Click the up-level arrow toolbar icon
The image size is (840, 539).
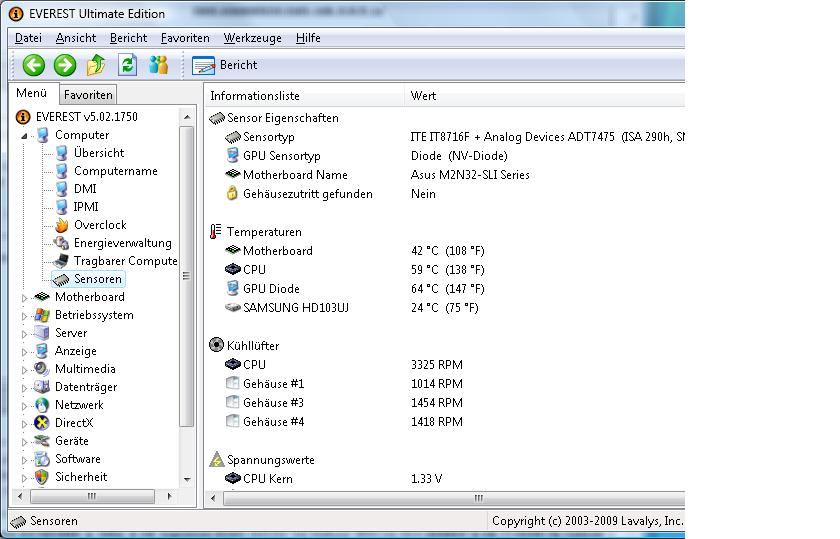pos(96,65)
